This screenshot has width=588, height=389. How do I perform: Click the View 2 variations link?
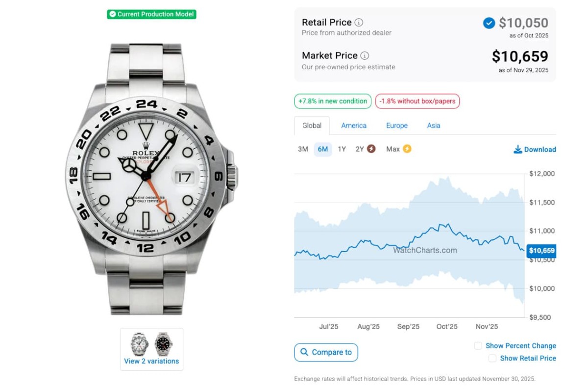(151, 361)
